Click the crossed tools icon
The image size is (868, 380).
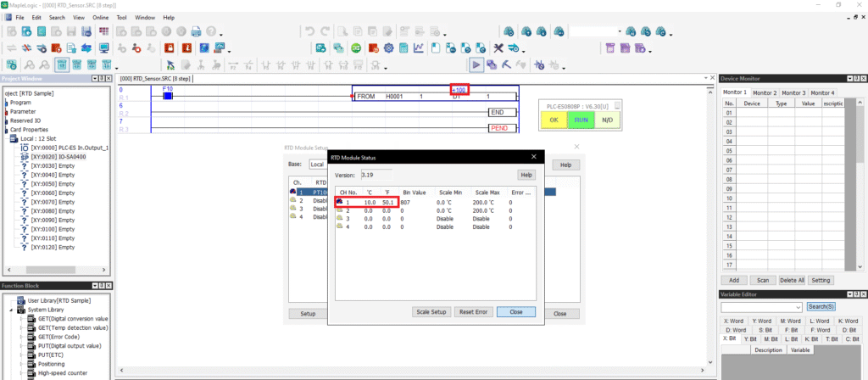point(498,47)
